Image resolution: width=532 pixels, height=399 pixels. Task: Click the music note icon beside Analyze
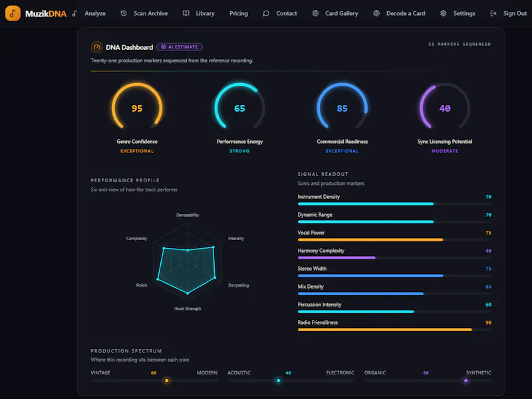74,13
